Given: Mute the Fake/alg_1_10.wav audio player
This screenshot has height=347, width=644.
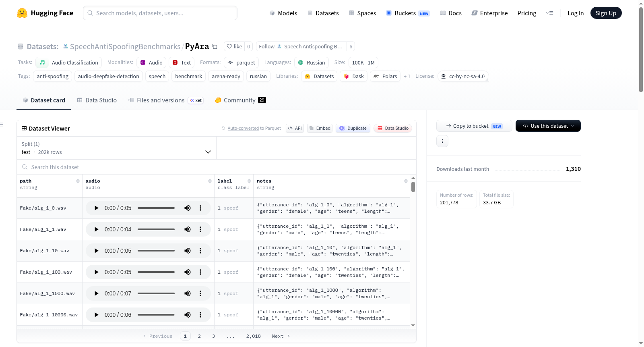Looking at the screenshot, I should point(188,251).
